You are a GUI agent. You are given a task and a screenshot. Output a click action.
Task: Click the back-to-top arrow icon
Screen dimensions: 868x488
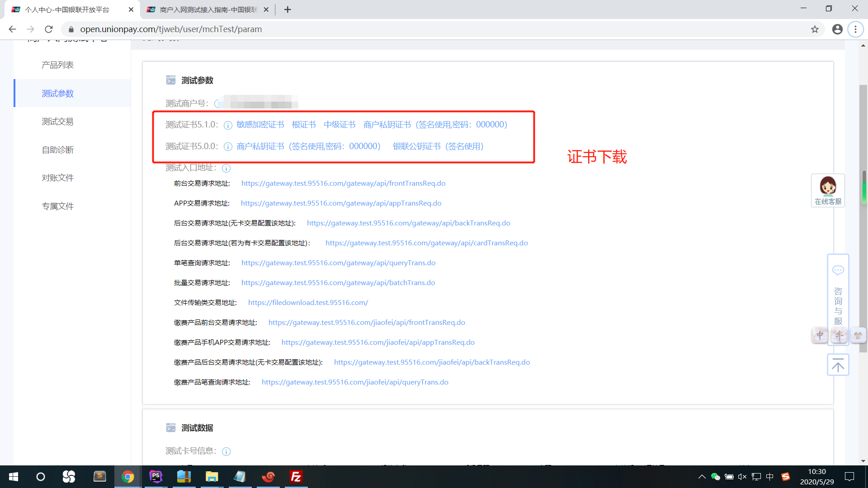tap(838, 364)
